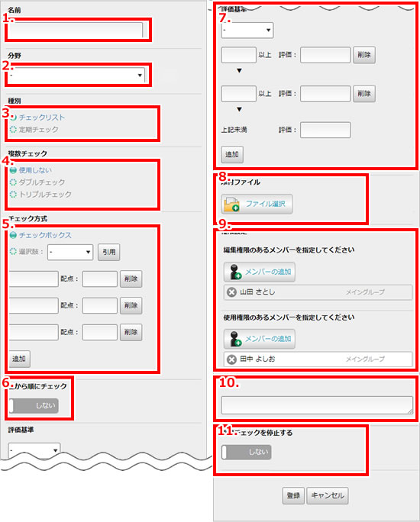Delete second 以上 row with 削除

pyautogui.click(x=364, y=94)
